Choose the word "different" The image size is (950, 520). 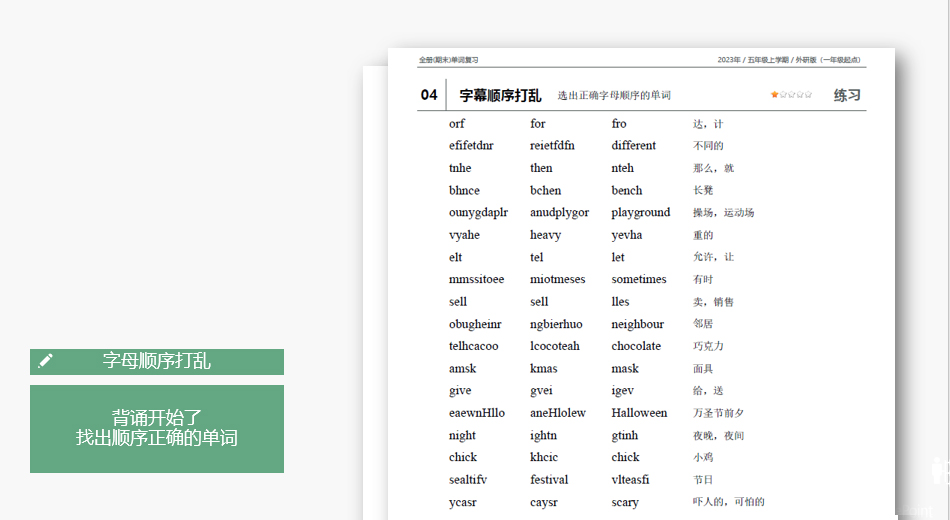(634, 146)
